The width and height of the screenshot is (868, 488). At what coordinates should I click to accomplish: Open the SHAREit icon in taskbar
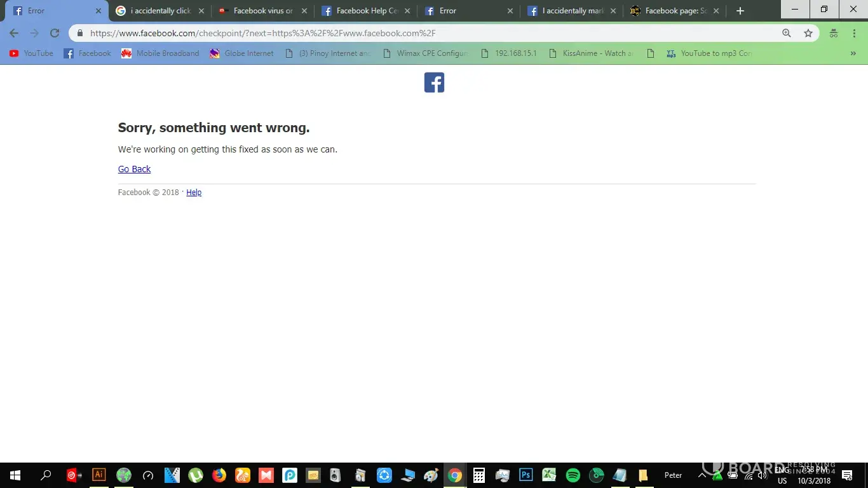click(x=384, y=475)
